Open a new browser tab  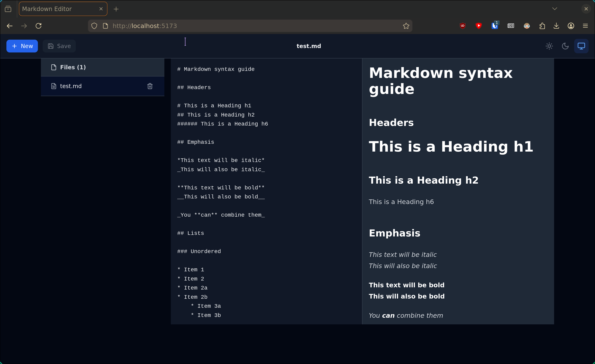[x=116, y=9]
